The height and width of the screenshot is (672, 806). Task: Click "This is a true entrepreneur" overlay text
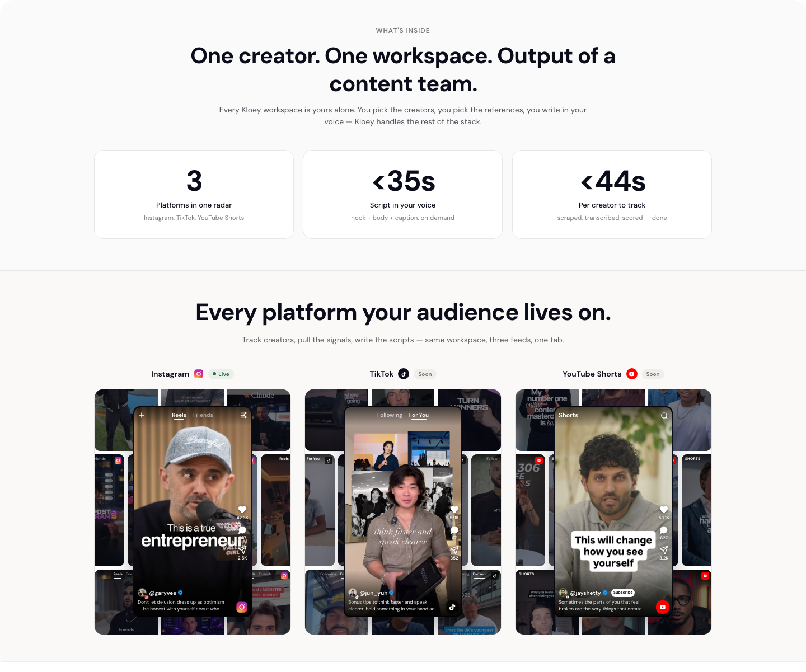(x=193, y=535)
